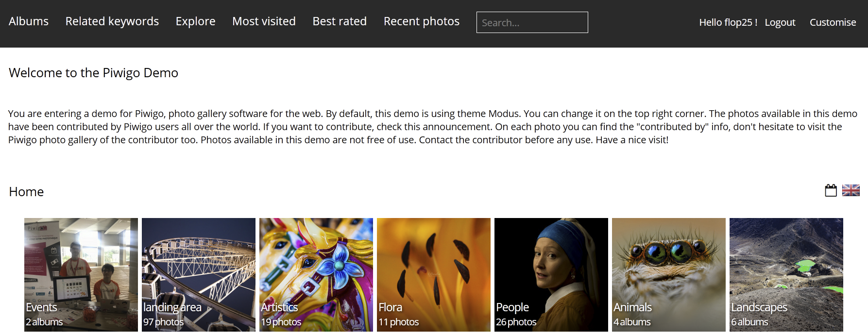View Most visited photos
The width and height of the screenshot is (868, 336).
[x=264, y=21]
